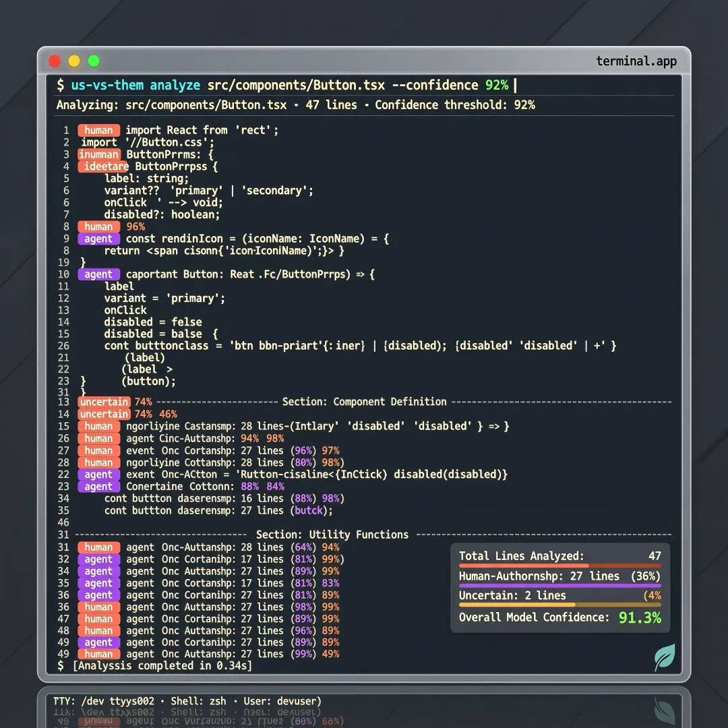Click the 'disabled?: hoolean;' line
The width and height of the screenshot is (728, 728).
pos(162,215)
